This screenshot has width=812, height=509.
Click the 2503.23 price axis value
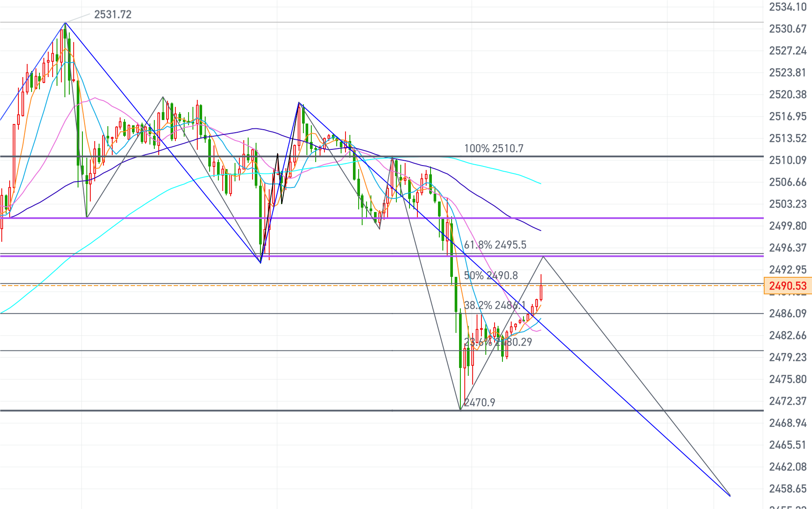[788, 204]
